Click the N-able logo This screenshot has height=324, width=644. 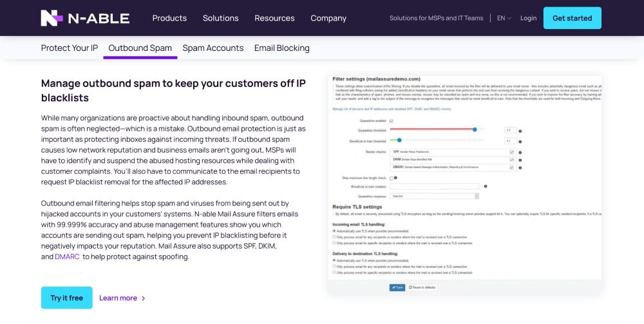tap(85, 18)
